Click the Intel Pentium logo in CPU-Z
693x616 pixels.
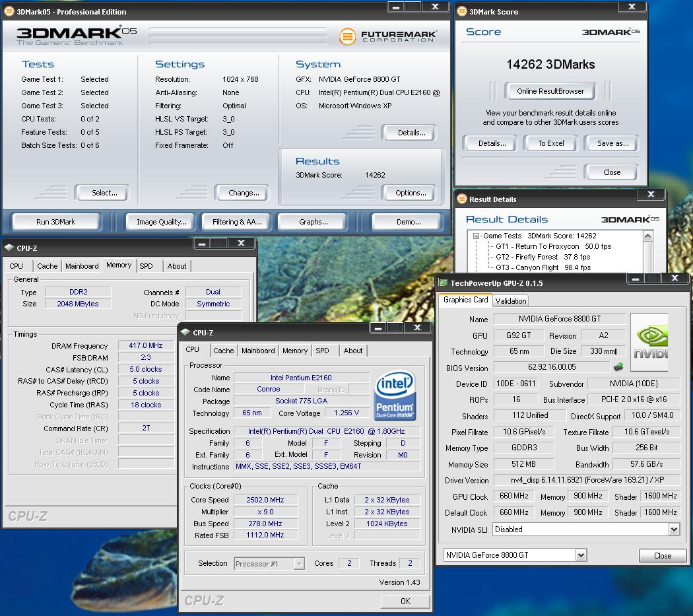pyautogui.click(x=395, y=395)
